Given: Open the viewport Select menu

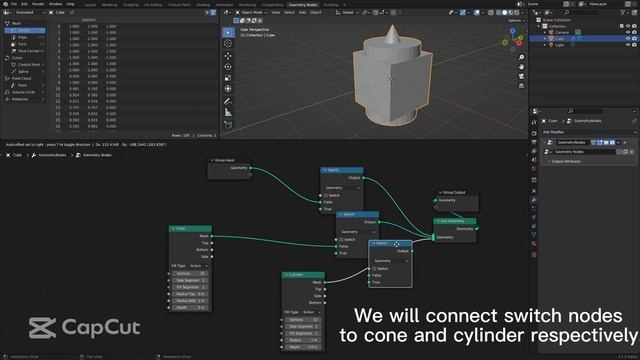Looking at the screenshot, I should click(289, 13).
